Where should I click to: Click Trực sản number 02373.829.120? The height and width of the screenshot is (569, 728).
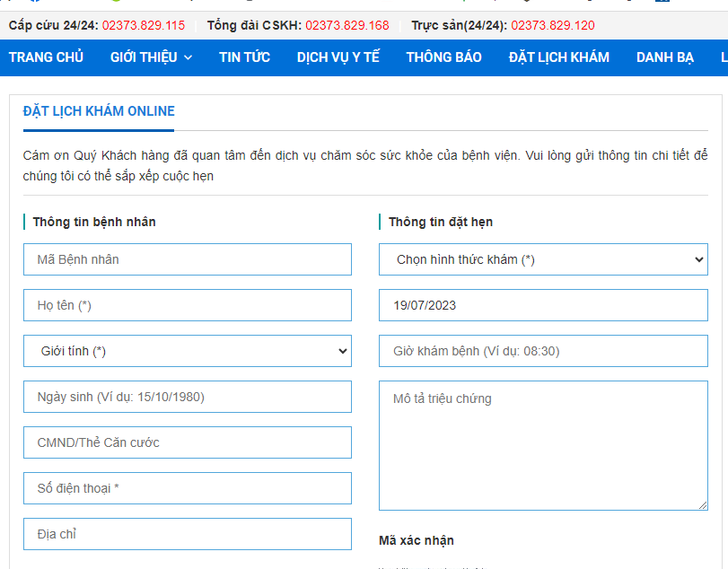[553, 25]
